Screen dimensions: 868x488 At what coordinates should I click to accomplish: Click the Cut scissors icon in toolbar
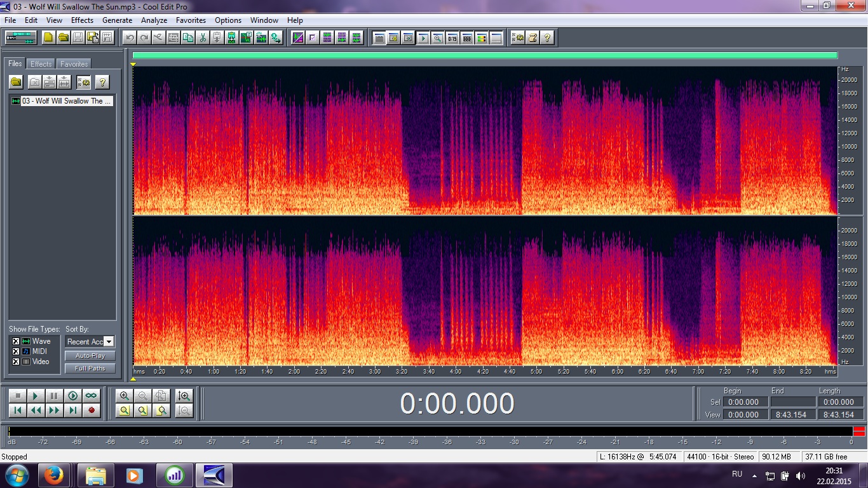203,37
